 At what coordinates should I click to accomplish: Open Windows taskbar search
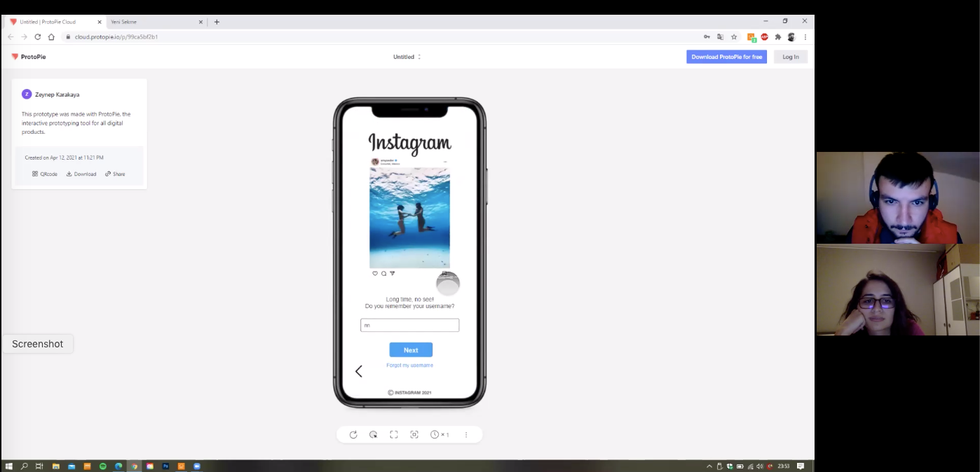[x=25, y=466]
